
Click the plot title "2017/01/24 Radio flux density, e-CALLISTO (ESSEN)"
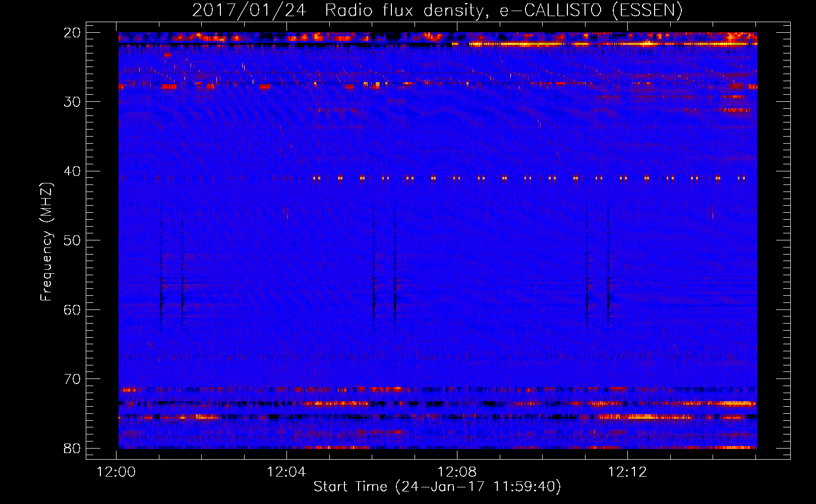click(437, 11)
